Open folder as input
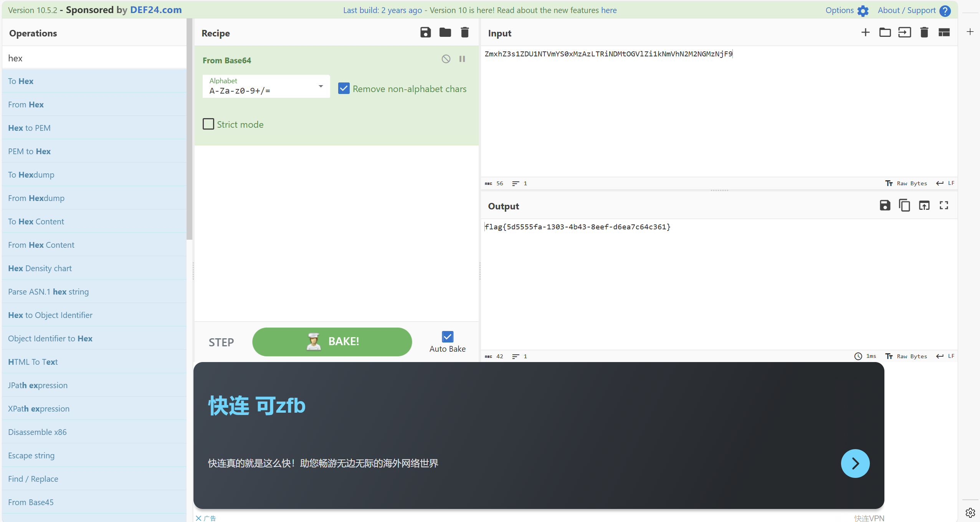 point(885,33)
